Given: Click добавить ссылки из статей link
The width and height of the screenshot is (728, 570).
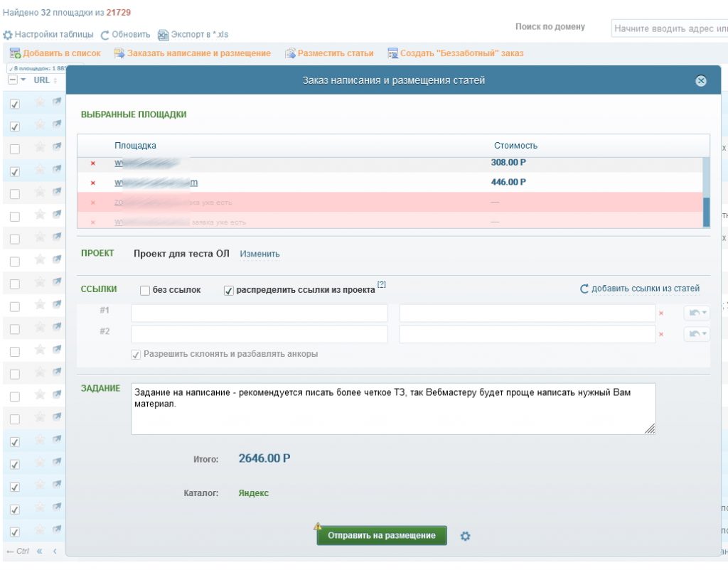Looking at the screenshot, I should tap(646, 289).
